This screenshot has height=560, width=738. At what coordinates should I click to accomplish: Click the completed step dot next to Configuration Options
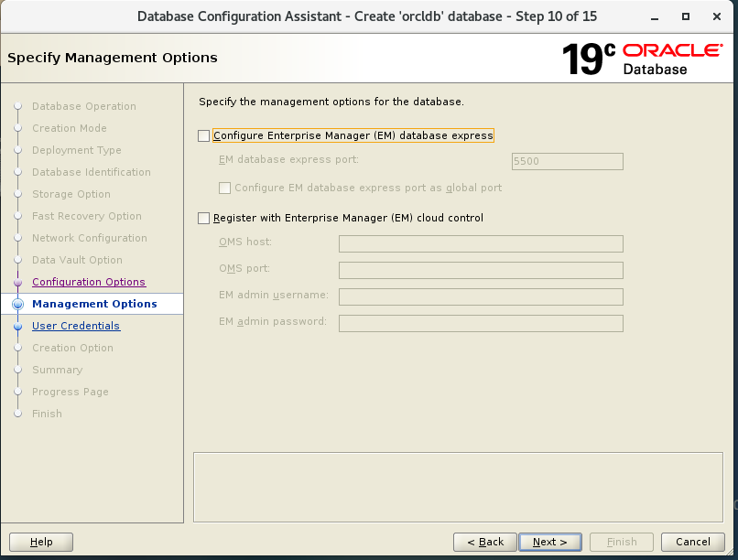pyautogui.click(x=19, y=282)
